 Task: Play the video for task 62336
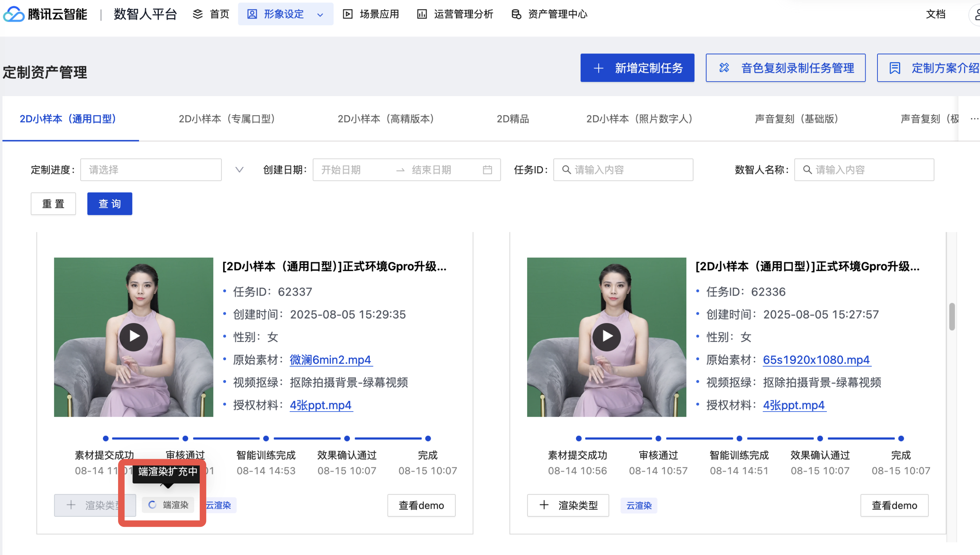pyautogui.click(x=606, y=337)
